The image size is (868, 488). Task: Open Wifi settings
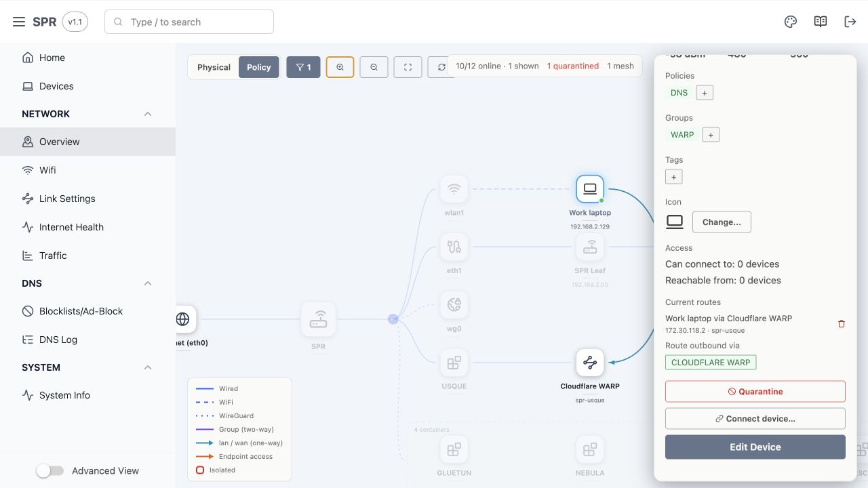click(87, 170)
